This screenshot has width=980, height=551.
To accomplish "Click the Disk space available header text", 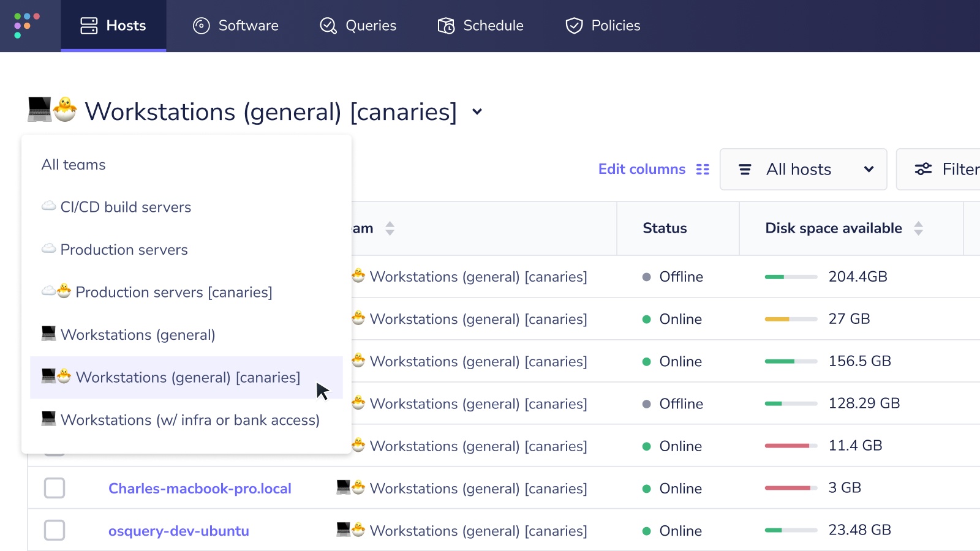I will [x=834, y=228].
